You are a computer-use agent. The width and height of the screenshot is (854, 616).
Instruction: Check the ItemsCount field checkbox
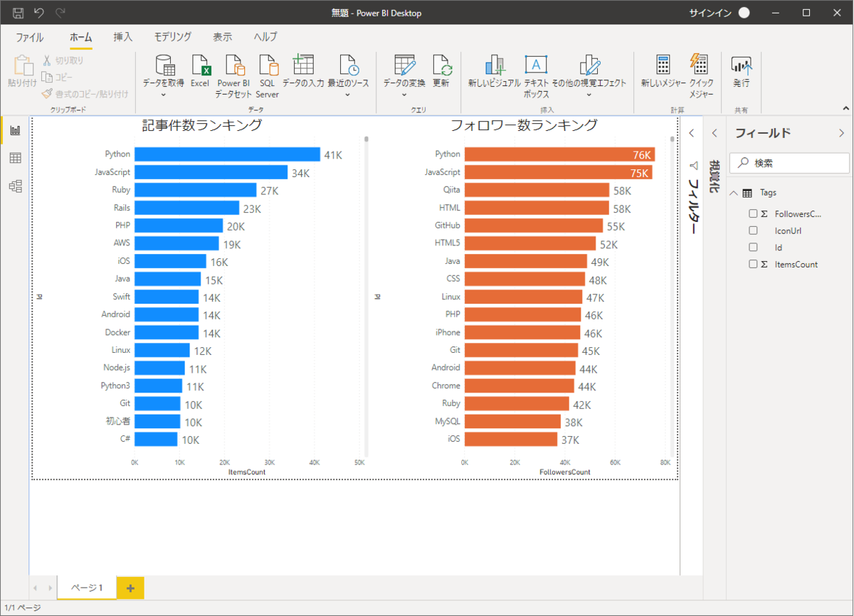753,264
